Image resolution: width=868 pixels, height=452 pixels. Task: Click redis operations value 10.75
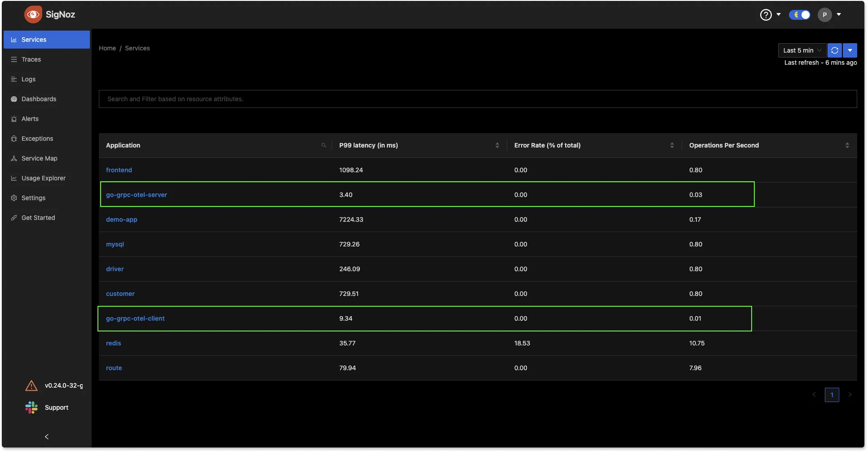click(x=697, y=343)
